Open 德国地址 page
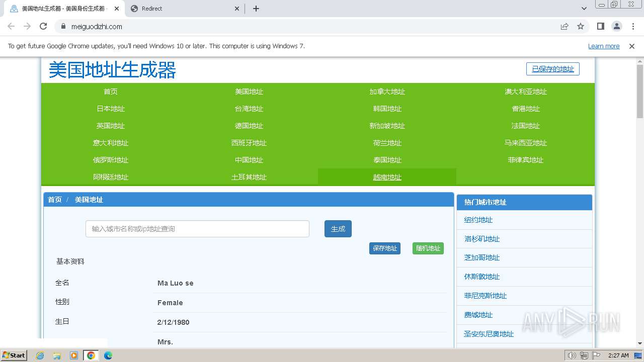This screenshot has height=362, width=644. [x=249, y=126]
